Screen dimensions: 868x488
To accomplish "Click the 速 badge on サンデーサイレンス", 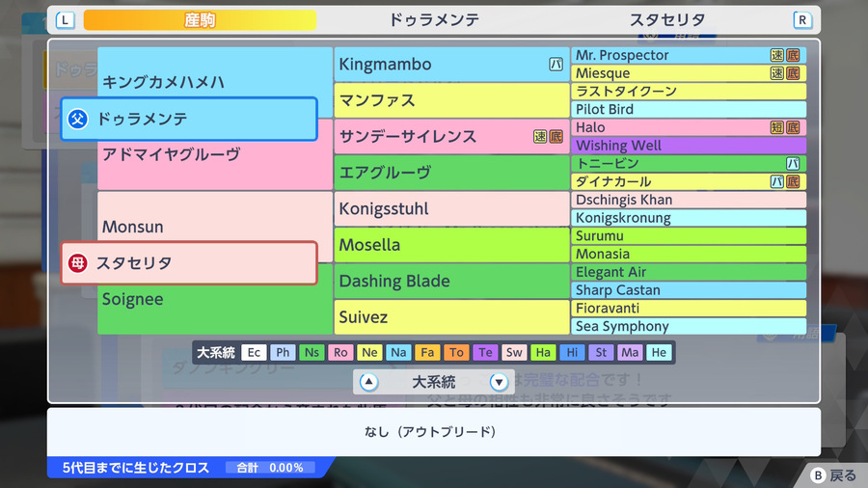I will coord(540,137).
